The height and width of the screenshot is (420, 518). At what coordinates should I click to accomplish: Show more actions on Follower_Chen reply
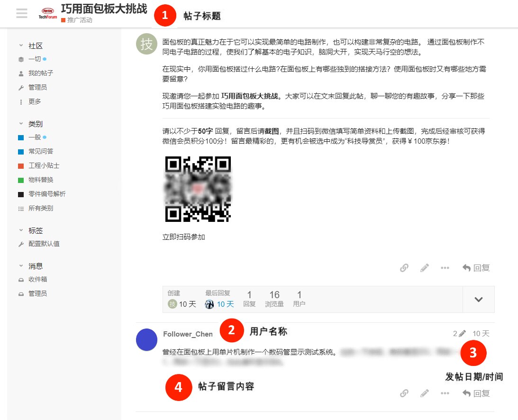[x=445, y=393]
